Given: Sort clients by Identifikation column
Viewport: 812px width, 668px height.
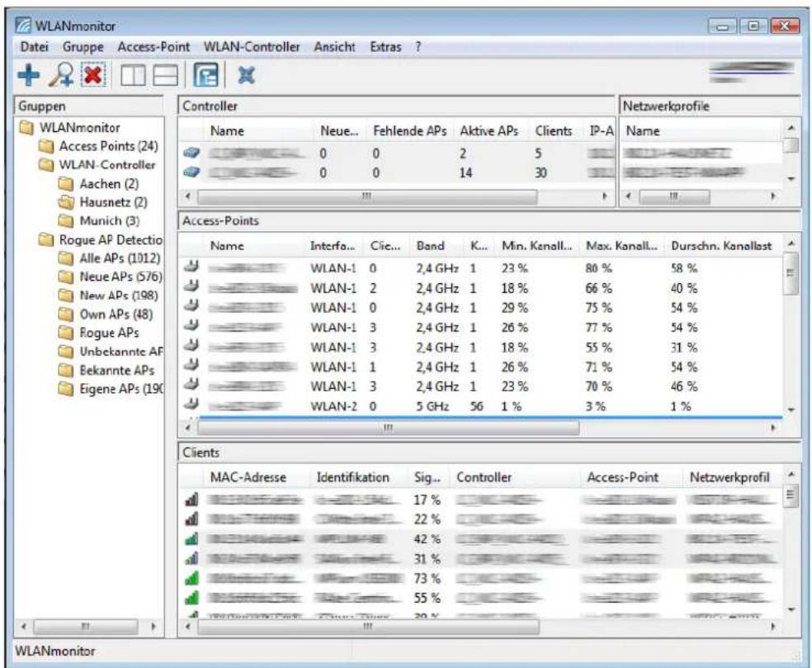Looking at the screenshot, I should (x=352, y=477).
